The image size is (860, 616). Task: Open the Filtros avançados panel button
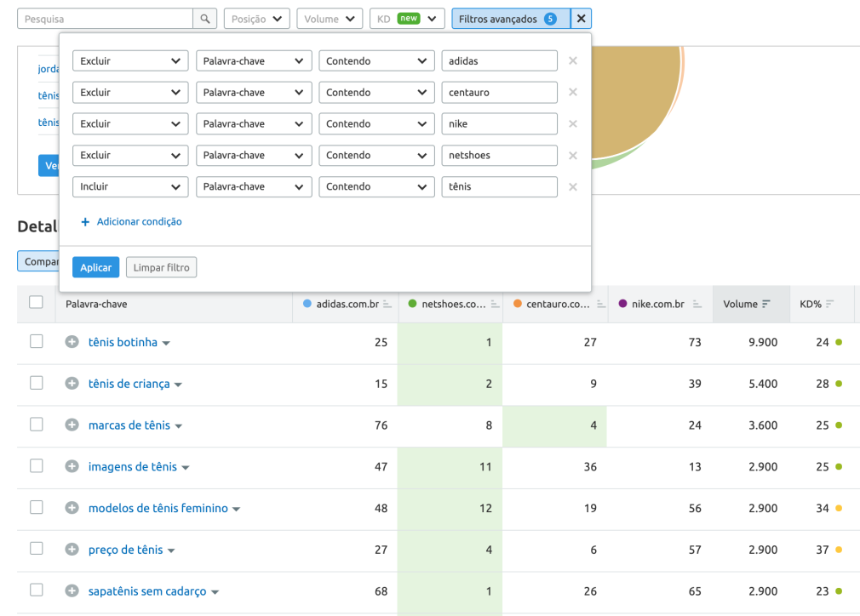pyautogui.click(x=511, y=19)
